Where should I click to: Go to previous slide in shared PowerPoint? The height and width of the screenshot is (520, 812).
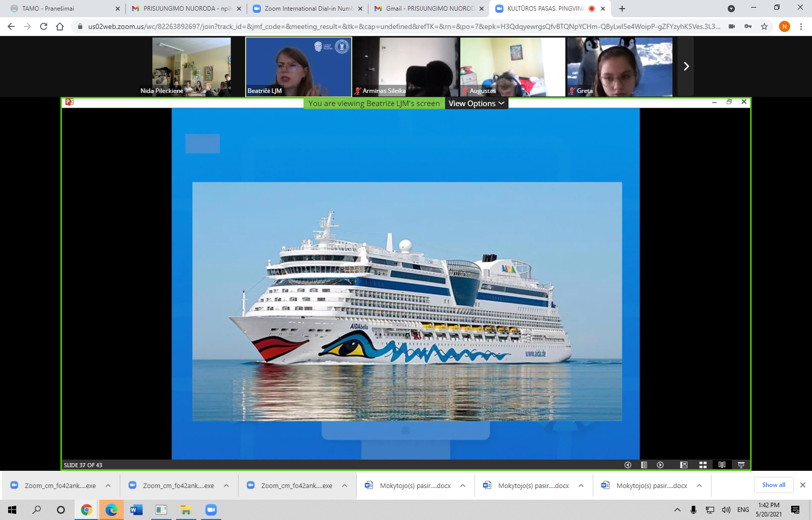coord(628,465)
